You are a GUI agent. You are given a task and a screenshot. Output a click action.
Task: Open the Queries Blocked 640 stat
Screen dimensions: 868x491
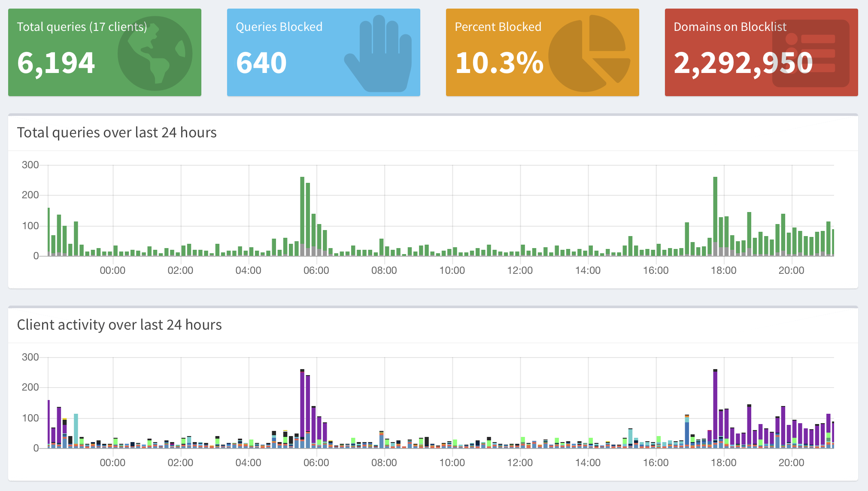pyautogui.click(x=261, y=63)
